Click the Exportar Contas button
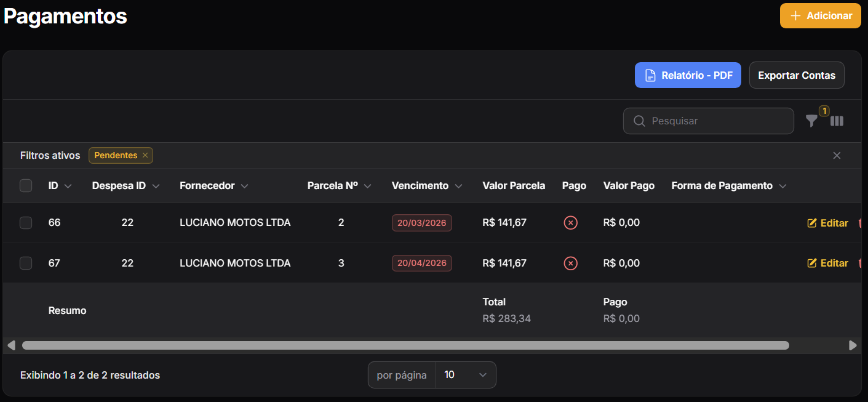The height and width of the screenshot is (402, 868). point(797,76)
